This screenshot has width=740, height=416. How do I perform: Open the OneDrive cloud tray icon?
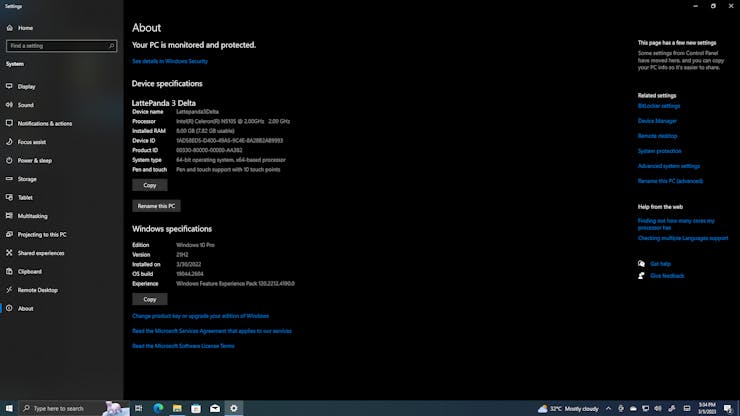click(633, 408)
